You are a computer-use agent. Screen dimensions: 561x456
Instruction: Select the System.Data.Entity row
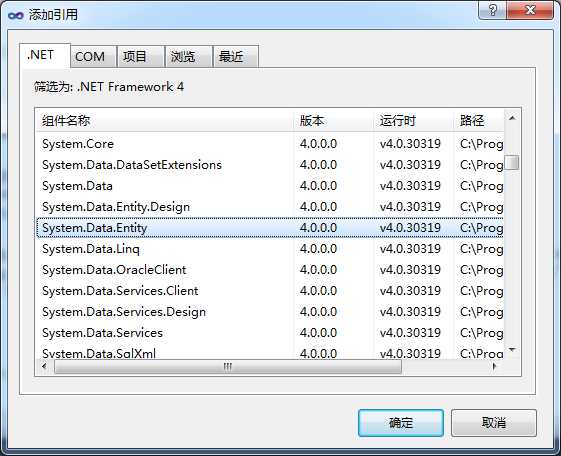point(270,228)
